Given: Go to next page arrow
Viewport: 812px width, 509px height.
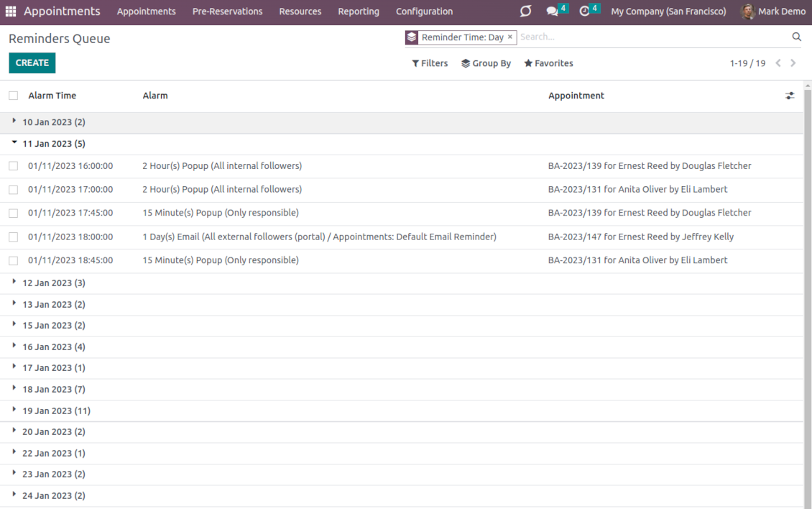Looking at the screenshot, I should point(793,63).
